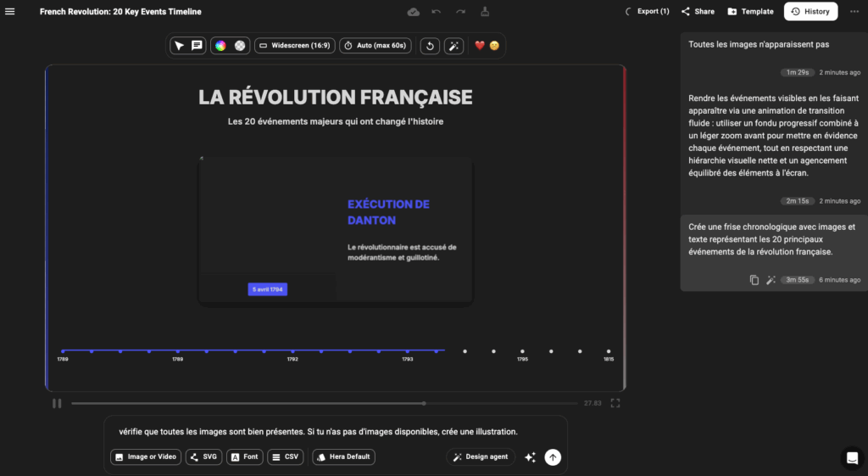Open the three-dot more options menu

coord(854,12)
